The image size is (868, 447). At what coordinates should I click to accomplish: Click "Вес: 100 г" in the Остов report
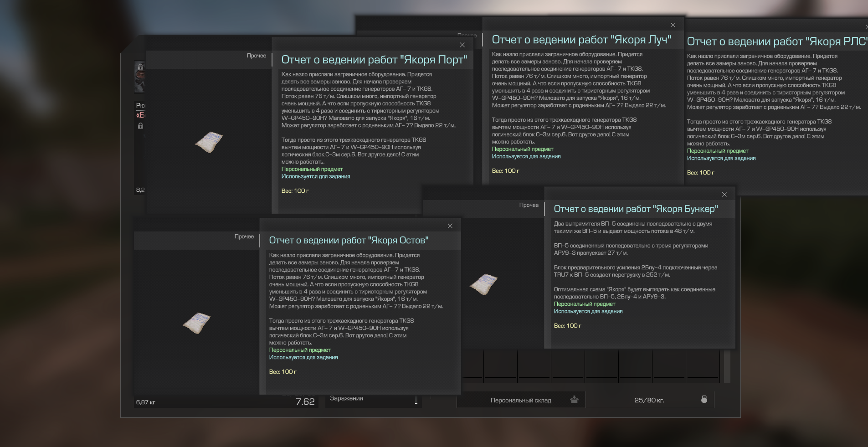(x=282, y=372)
